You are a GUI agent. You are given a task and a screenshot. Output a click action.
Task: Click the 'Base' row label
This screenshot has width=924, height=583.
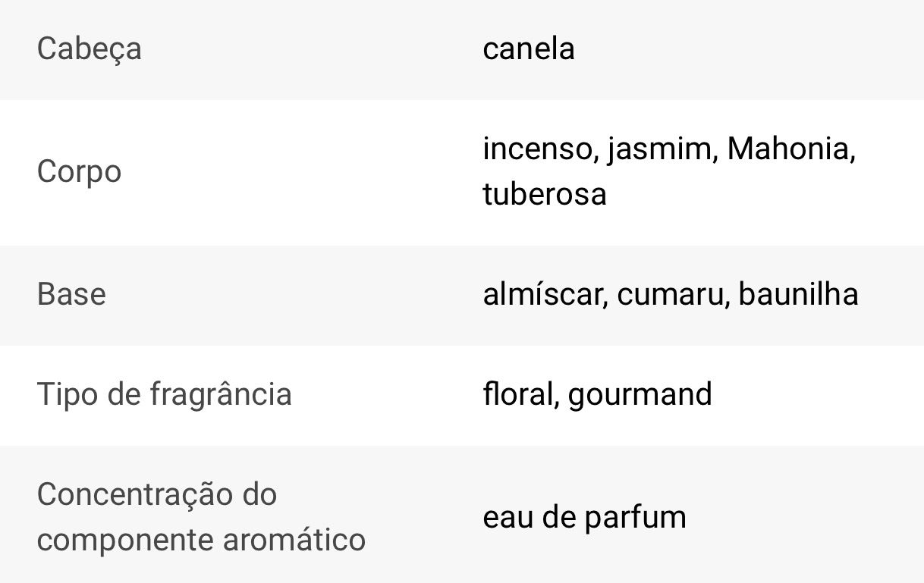(71, 294)
